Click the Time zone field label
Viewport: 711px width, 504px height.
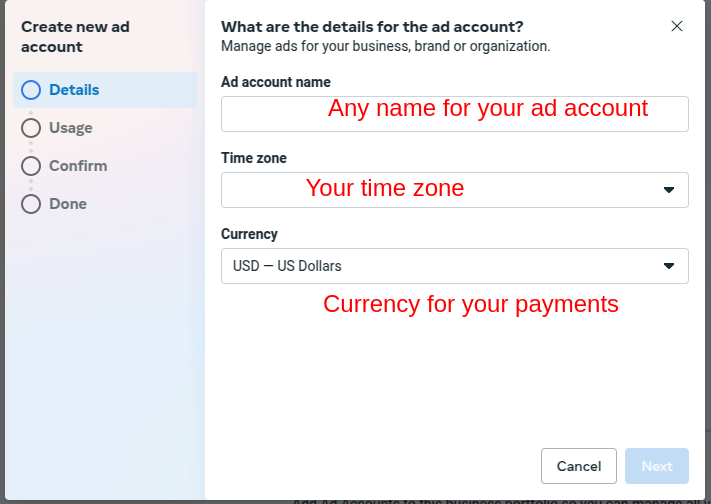[254, 158]
